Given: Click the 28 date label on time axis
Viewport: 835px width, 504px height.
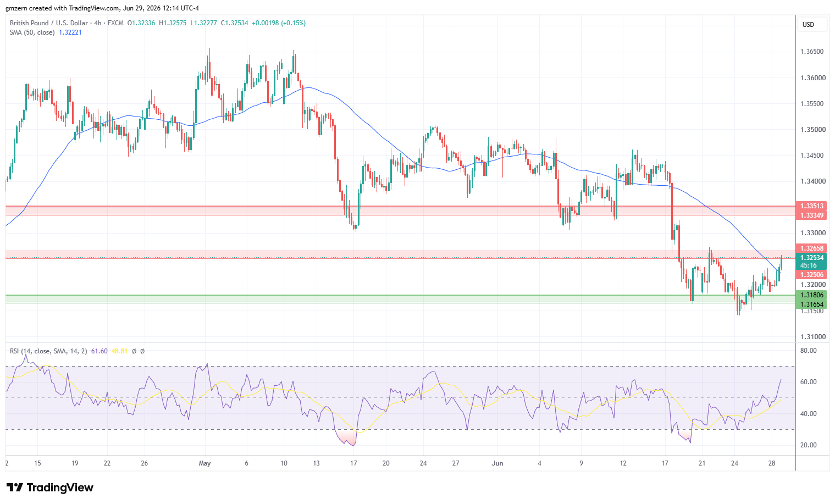Looking at the screenshot, I should pyautogui.click(x=772, y=463).
